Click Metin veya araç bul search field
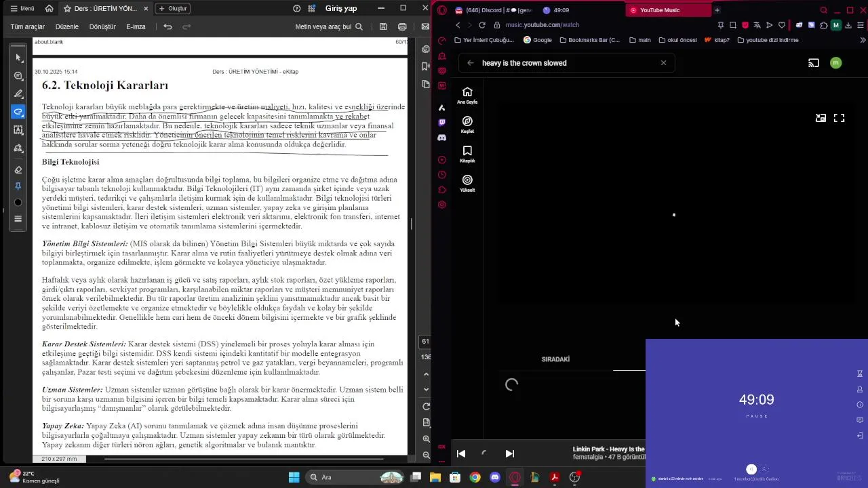The width and height of the screenshot is (868, 488). click(329, 27)
